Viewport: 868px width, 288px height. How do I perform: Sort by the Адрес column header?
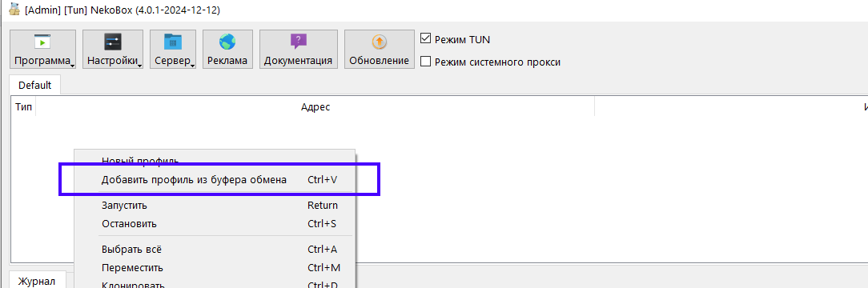tap(315, 106)
